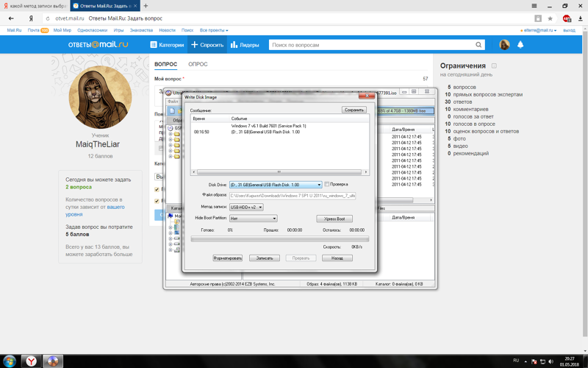This screenshot has height=368, width=588.
Task: Click the info icon next to Ограничения
Action: (x=494, y=66)
